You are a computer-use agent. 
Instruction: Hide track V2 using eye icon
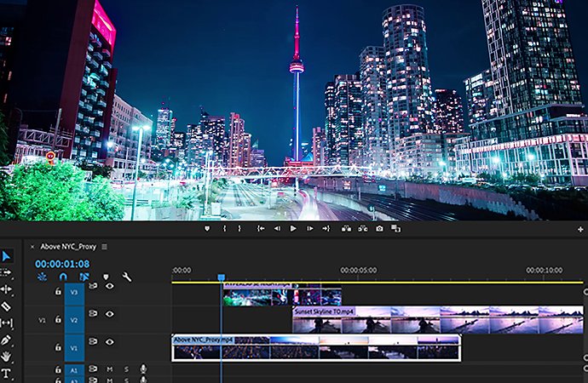109,314
